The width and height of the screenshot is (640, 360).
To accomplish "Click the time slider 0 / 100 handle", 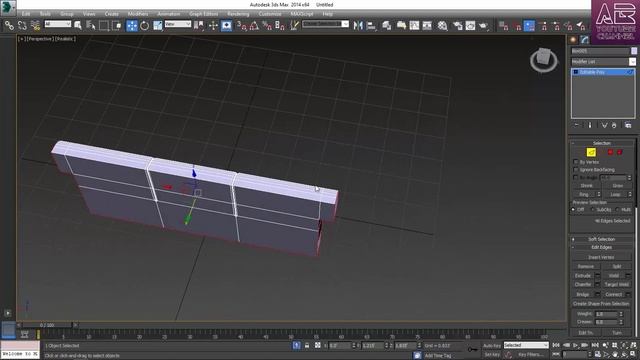I will (47, 325).
